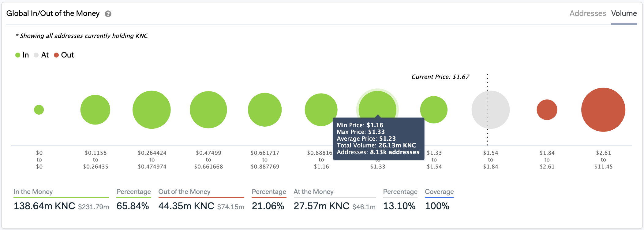Select the large red $2.61 to $11.45 bubble

(603, 110)
